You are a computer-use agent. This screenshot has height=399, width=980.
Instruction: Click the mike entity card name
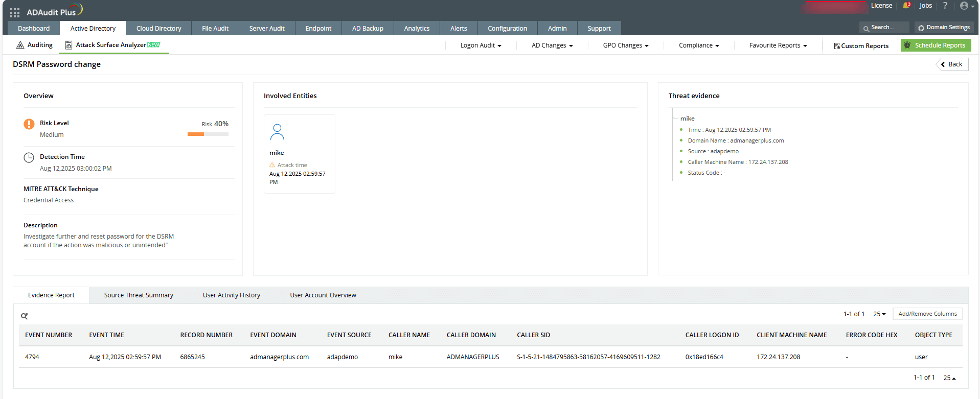[277, 153]
